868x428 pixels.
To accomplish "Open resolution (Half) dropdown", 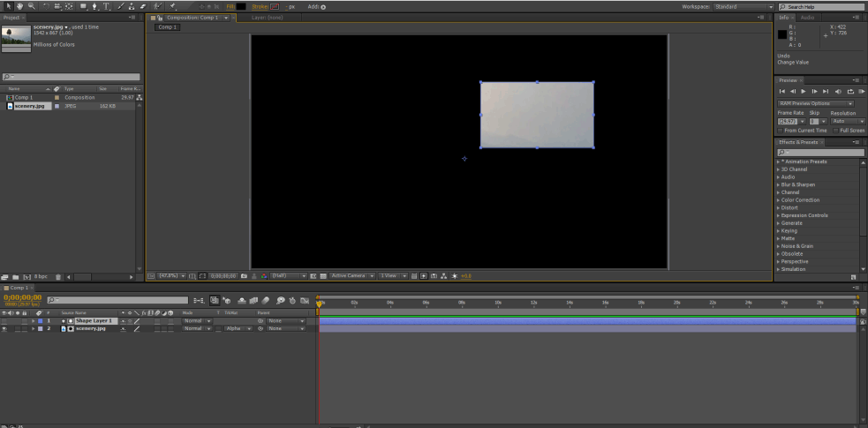I will click(289, 275).
